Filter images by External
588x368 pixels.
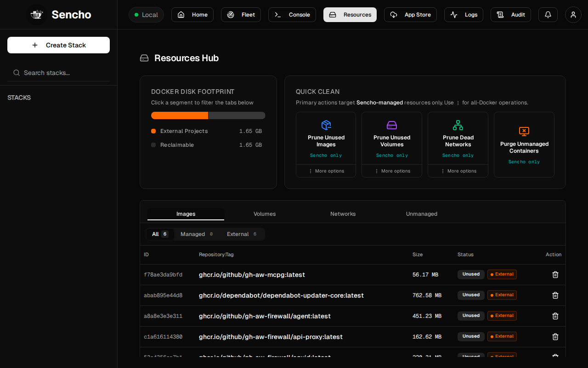click(242, 234)
